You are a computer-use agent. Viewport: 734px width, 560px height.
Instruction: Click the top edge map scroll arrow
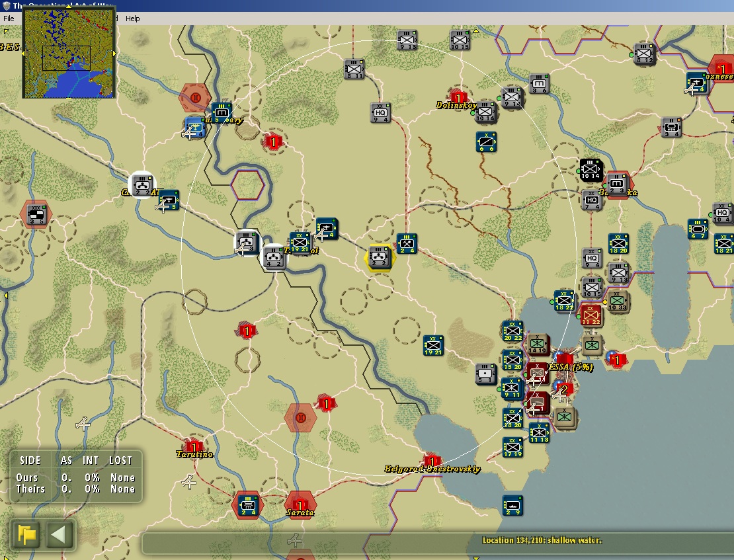[475, 31]
